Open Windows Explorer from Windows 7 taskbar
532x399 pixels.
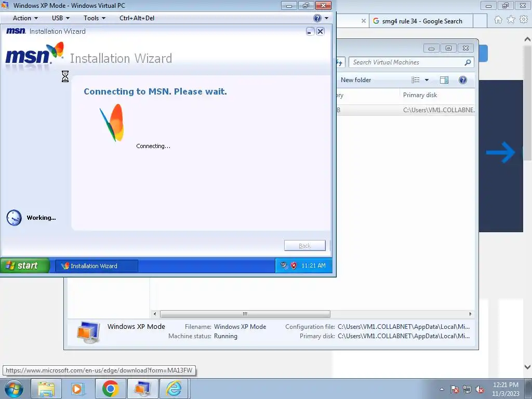tap(46, 389)
